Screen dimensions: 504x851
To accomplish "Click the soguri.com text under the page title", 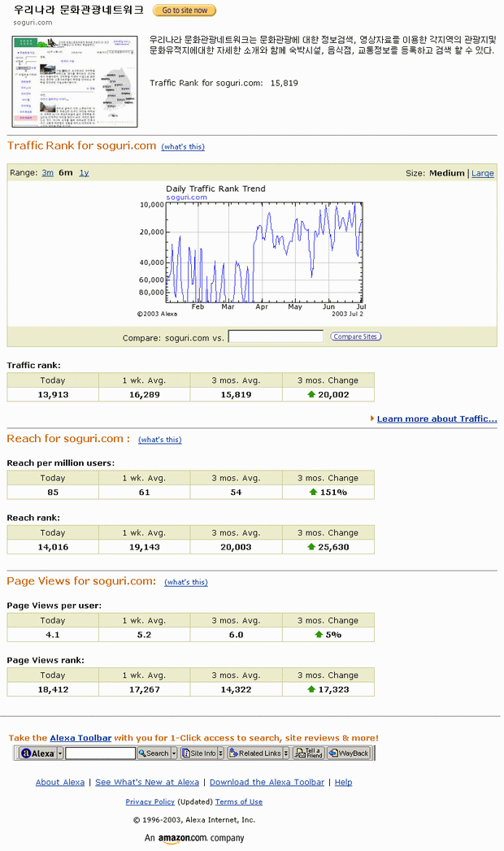I will pyautogui.click(x=33, y=22).
